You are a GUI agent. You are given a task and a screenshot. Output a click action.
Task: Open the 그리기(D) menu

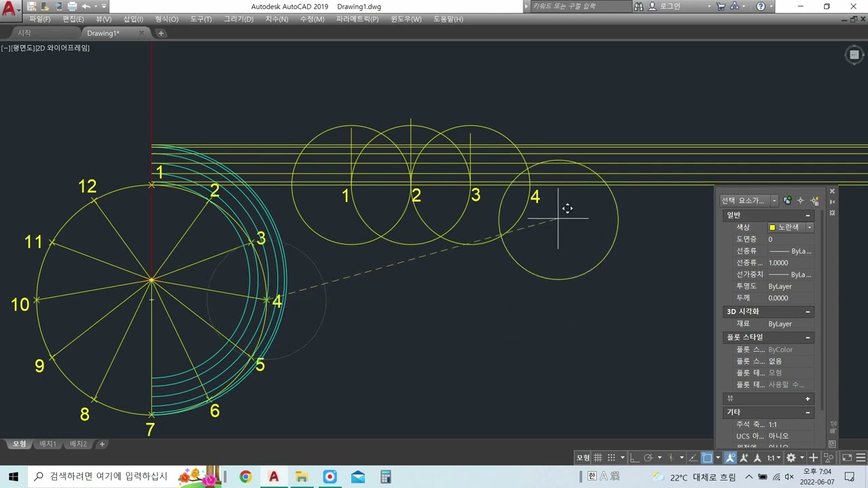[239, 19]
